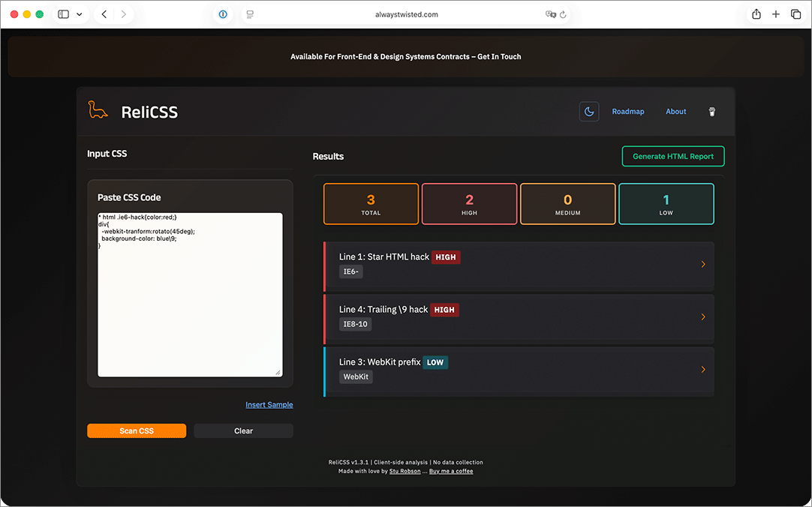The height and width of the screenshot is (507, 812).
Task: Click the alwaystwisted.com address bar
Action: click(407, 14)
